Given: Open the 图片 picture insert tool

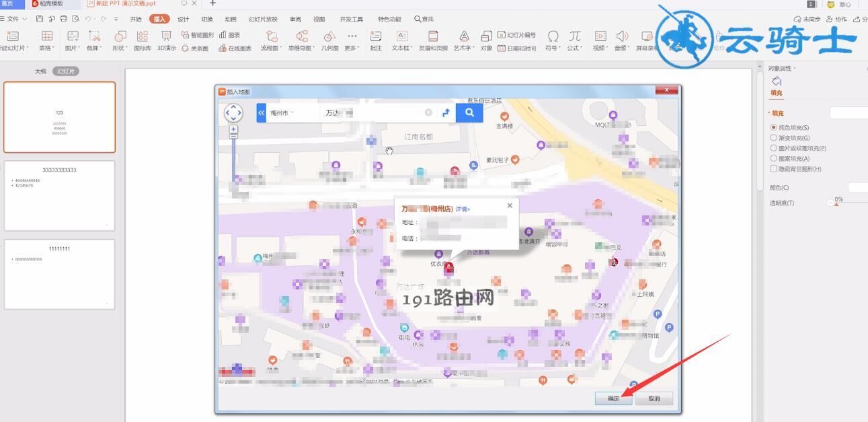Looking at the screenshot, I should [x=73, y=40].
